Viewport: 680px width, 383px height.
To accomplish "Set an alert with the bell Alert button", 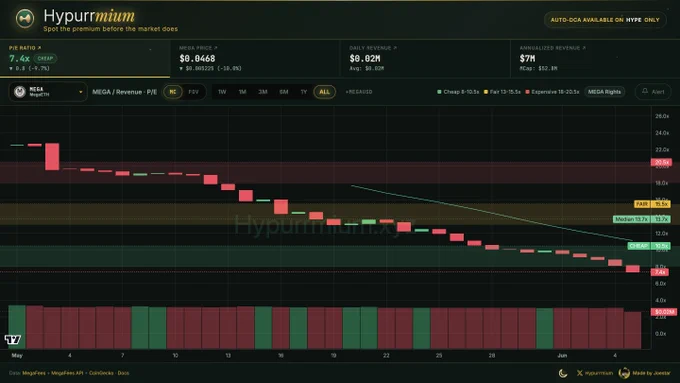I will (653, 92).
